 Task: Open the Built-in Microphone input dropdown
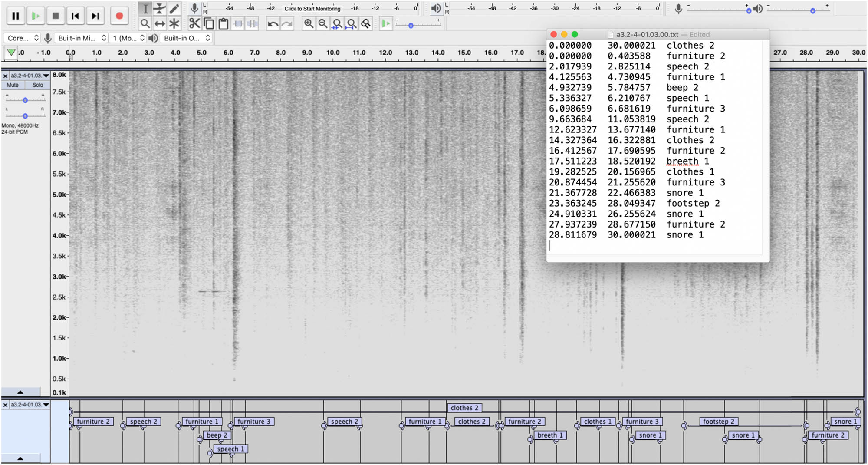tap(80, 38)
